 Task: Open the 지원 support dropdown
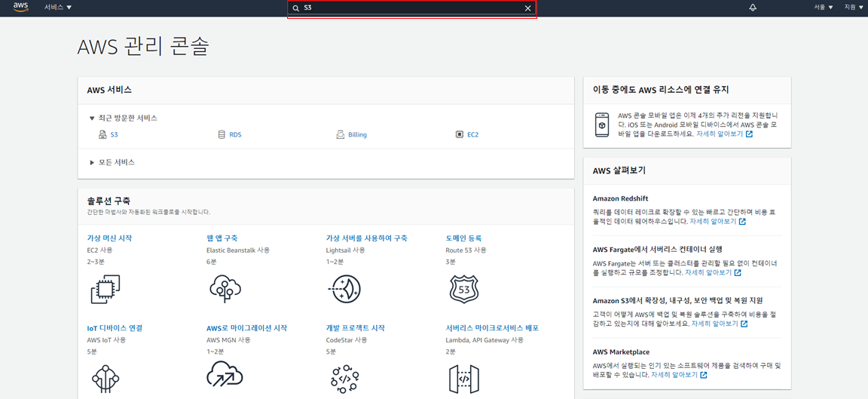854,8
